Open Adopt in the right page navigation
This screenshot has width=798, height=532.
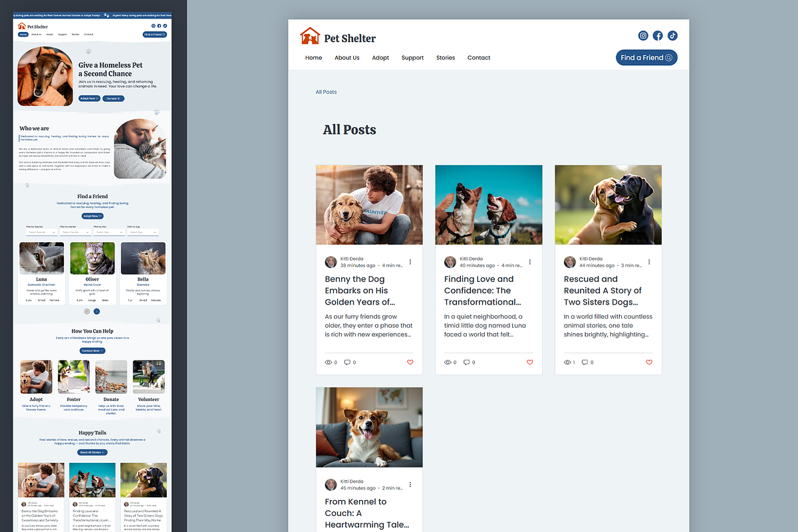[380, 58]
